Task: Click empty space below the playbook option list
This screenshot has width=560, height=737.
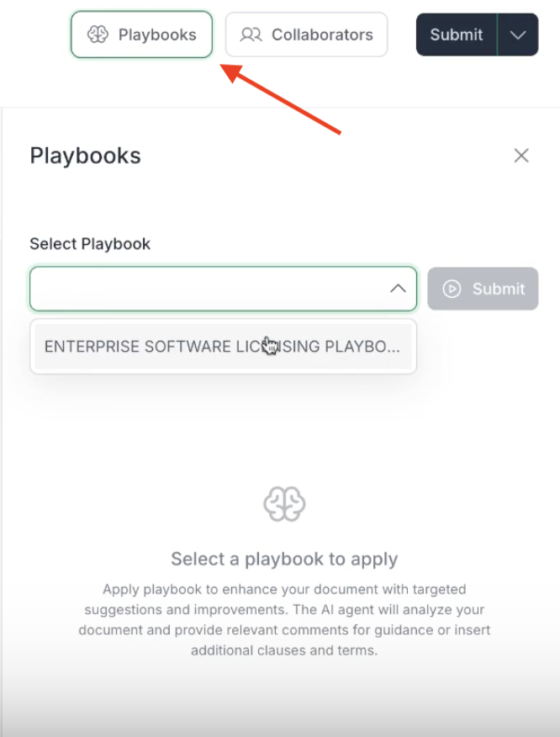Action: point(223,423)
